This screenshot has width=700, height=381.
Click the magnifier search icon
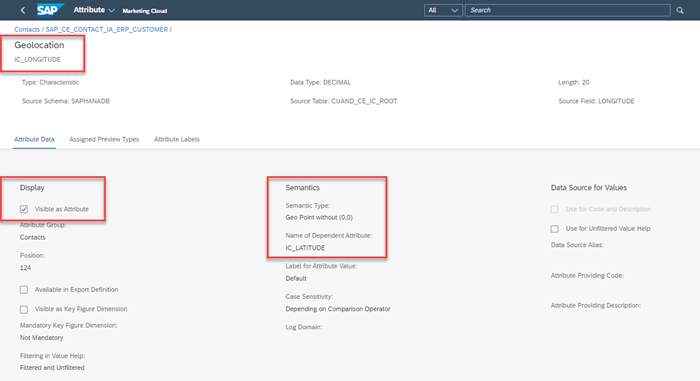pos(679,10)
